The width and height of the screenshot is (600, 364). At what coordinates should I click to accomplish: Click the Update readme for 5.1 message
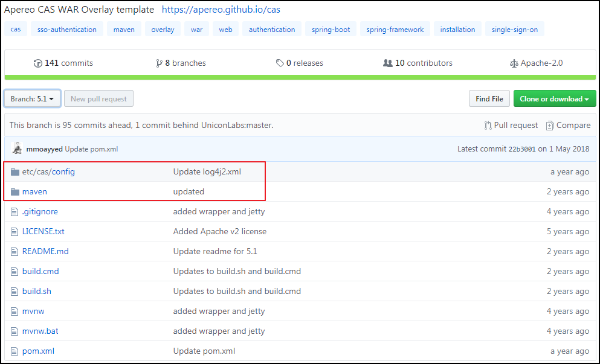click(215, 252)
